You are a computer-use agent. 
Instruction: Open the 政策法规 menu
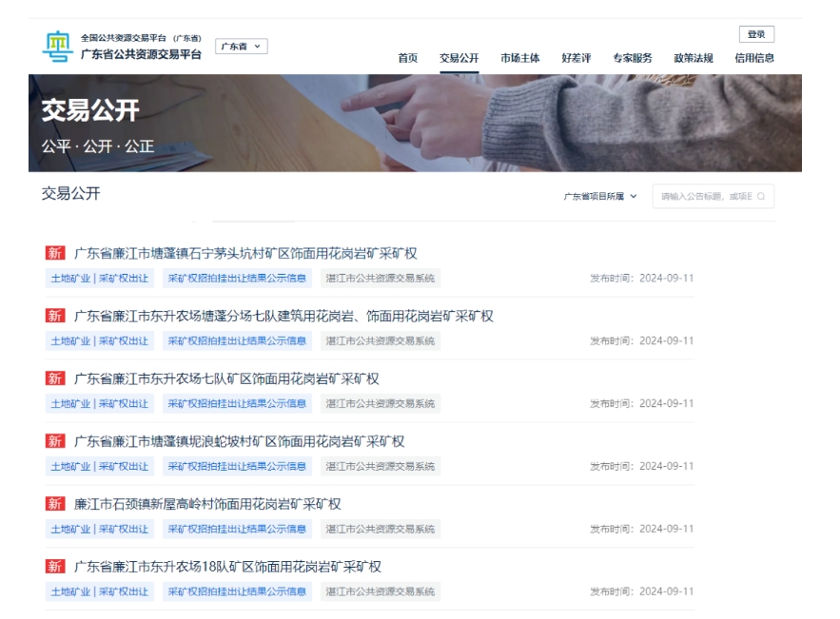pyautogui.click(x=693, y=58)
